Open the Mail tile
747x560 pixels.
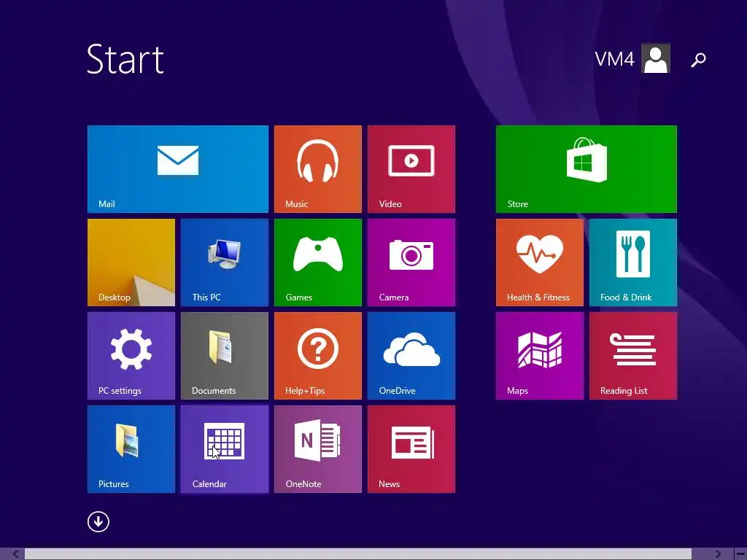178,169
